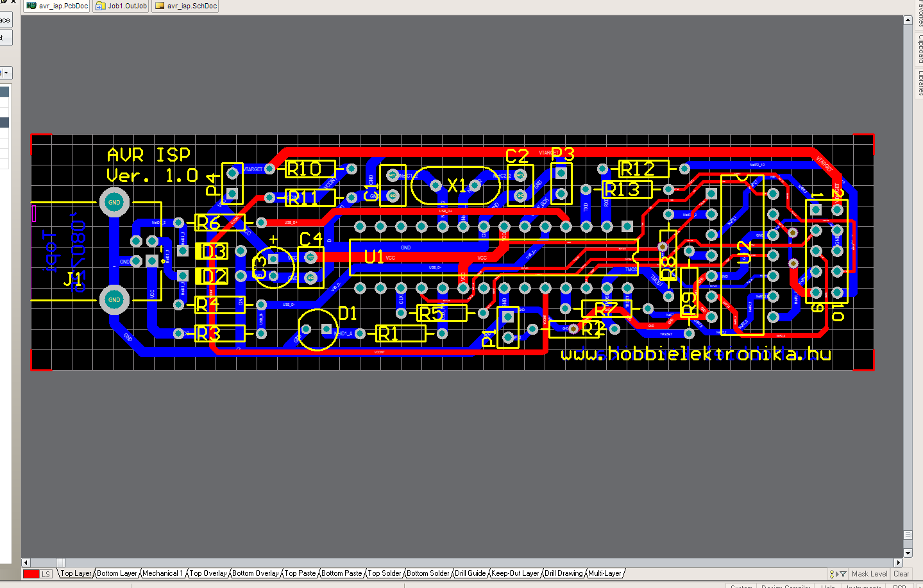Switch to the Keep-Out Layer tab

coord(515,573)
